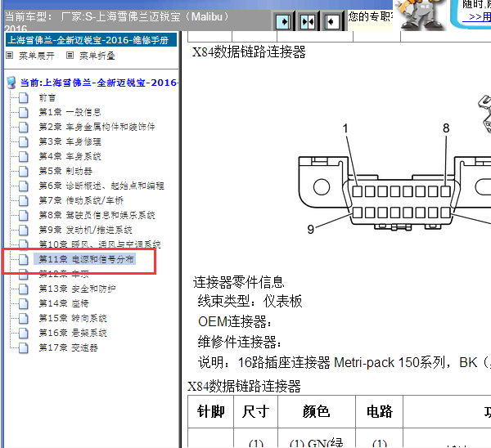Click the 连接器零件信息 heading
This screenshot has height=448, width=491.
[x=239, y=282]
